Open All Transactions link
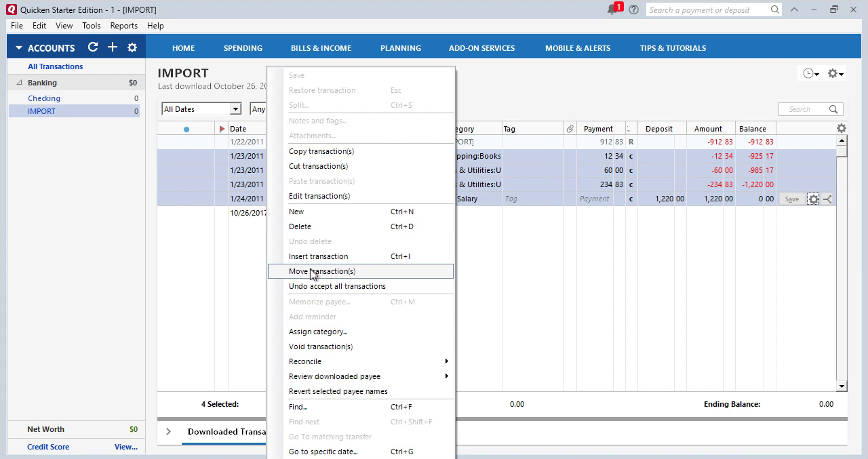This screenshot has width=868, height=459. tap(55, 66)
